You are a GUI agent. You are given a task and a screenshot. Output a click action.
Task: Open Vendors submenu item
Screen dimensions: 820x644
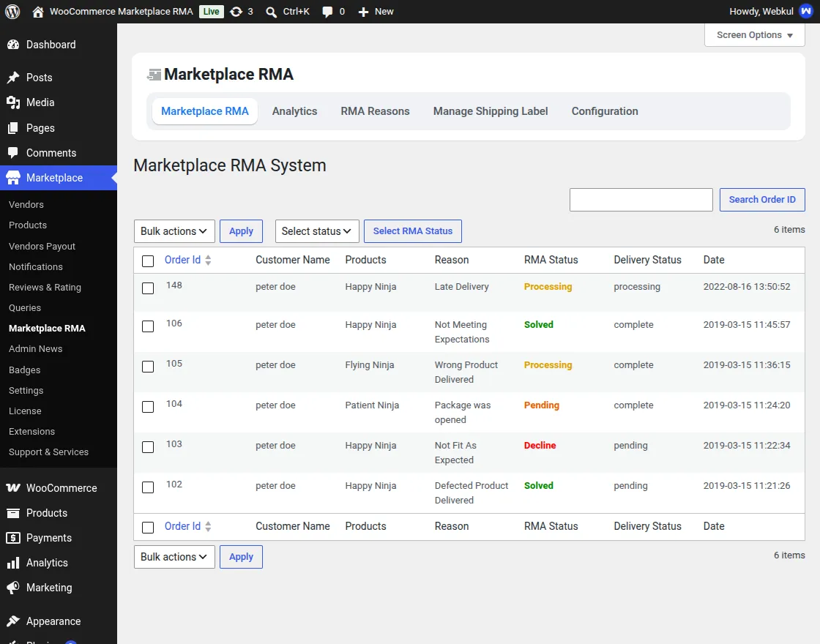[x=26, y=204]
